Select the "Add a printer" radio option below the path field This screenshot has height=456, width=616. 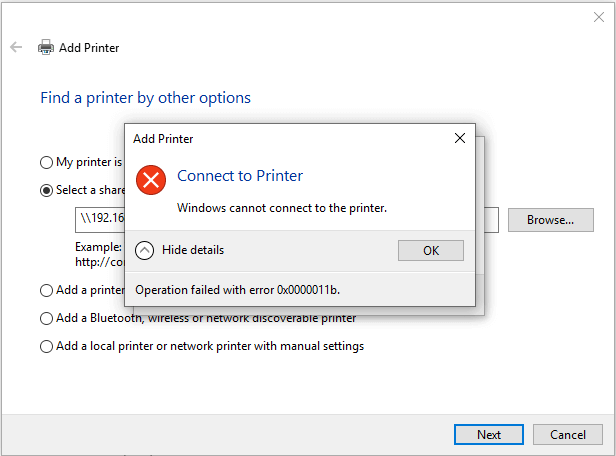click(x=46, y=290)
